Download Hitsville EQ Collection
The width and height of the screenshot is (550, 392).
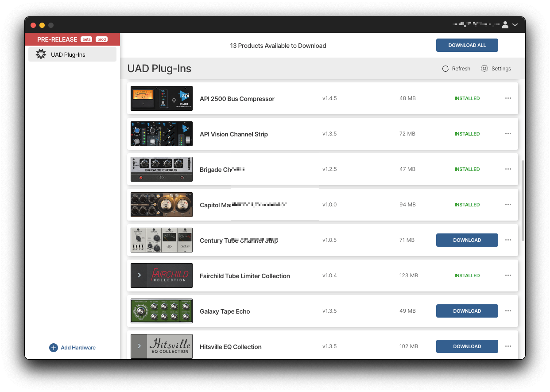click(x=467, y=346)
